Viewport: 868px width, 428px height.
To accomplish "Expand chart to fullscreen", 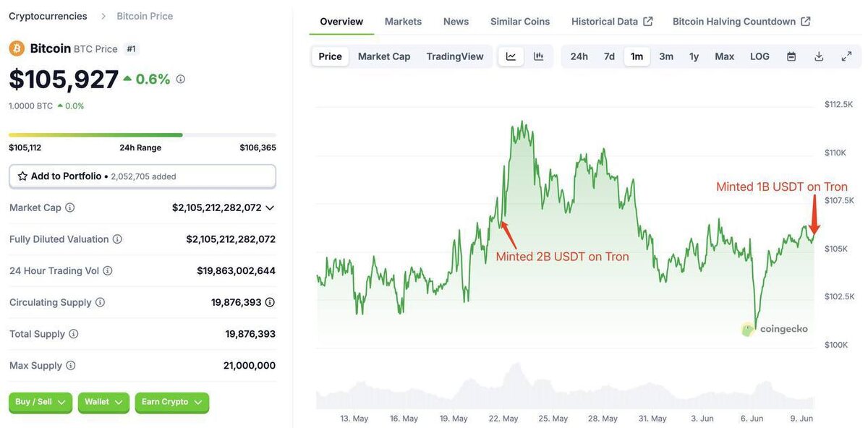I will tap(846, 56).
